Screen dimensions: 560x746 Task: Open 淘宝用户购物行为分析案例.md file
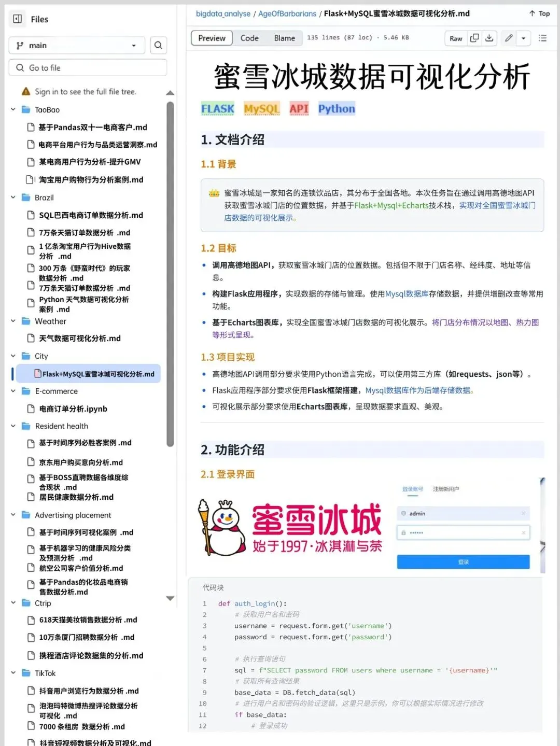(x=91, y=180)
